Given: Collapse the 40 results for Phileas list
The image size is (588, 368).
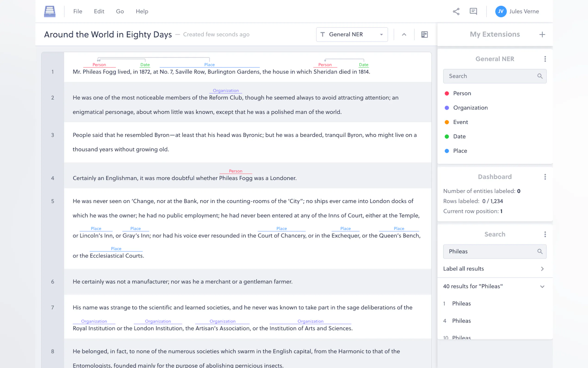Looking at the screenshot, I should [542, 286].
